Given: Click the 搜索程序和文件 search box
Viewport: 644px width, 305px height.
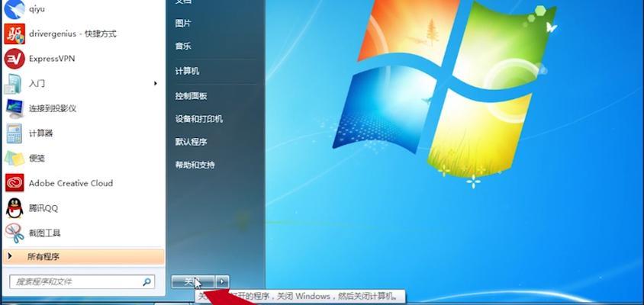Looking at the screenshot, I should pyautogui.click(x=82, y=282).
